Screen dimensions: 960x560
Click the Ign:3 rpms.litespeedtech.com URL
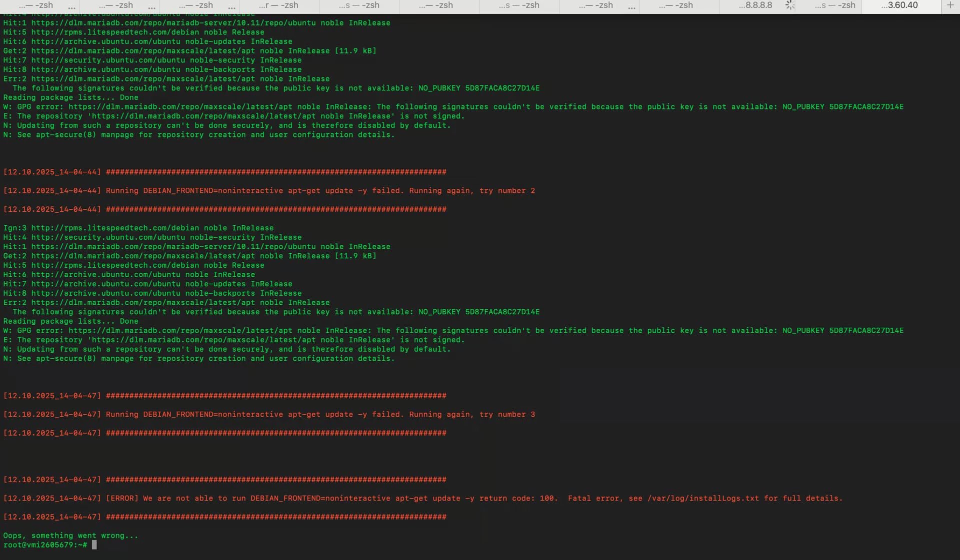[x=115, y=228]
